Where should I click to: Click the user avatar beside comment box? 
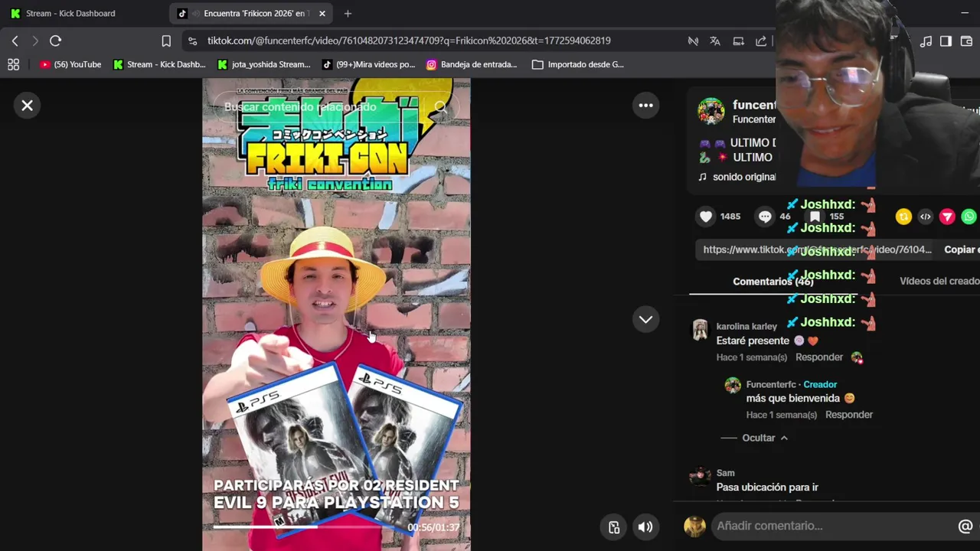point(694,526)
